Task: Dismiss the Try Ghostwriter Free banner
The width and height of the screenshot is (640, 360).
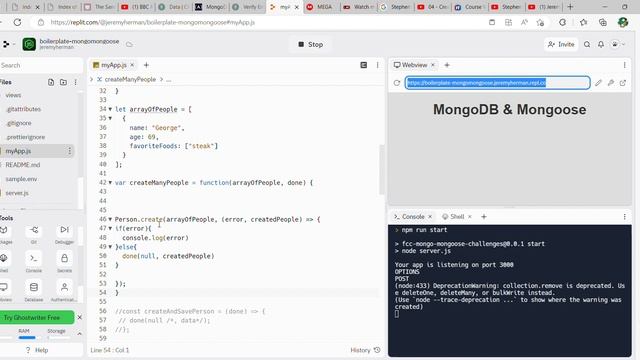Action: coord(80,317)
